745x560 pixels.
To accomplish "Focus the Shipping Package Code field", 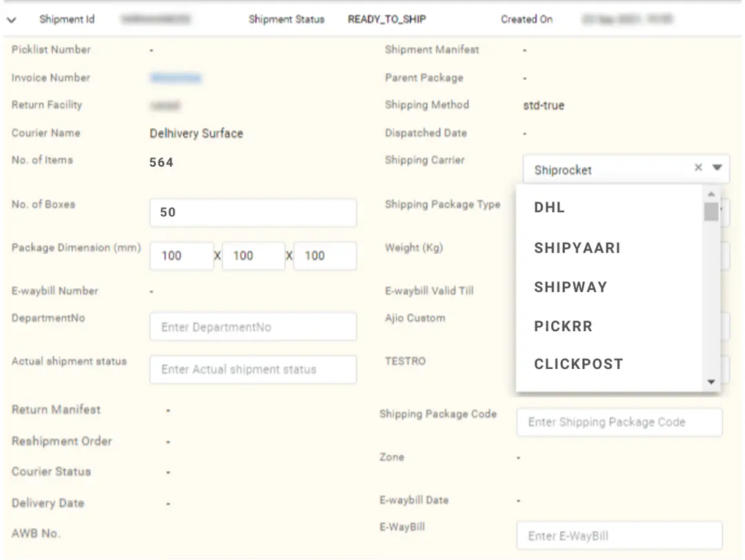I will [619, 422].
